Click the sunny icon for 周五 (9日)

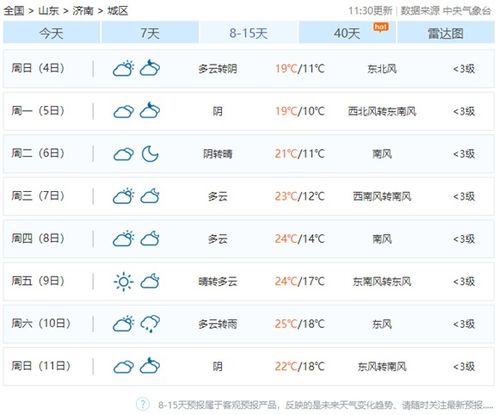[123, 282]
